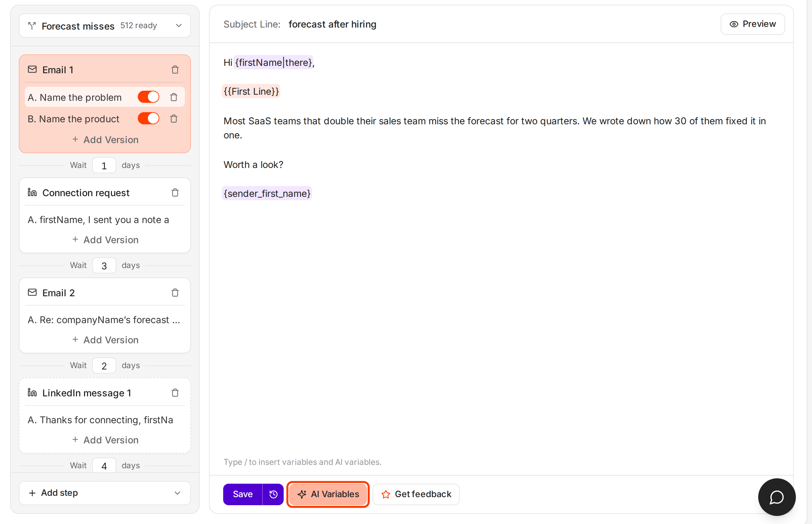
Task: Open AI Variables
Action: [x=328, y=494]
